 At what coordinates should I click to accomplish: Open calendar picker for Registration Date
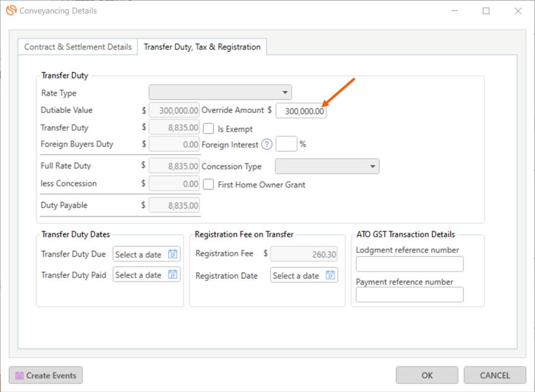[x=330, y=275]
